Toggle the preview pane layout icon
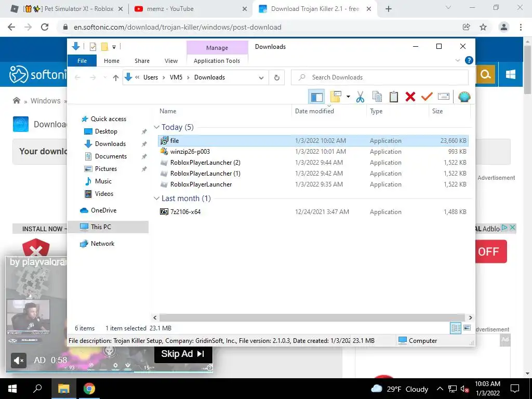The width and height of the screenshot is (532, 399). [x=316, y=97]
